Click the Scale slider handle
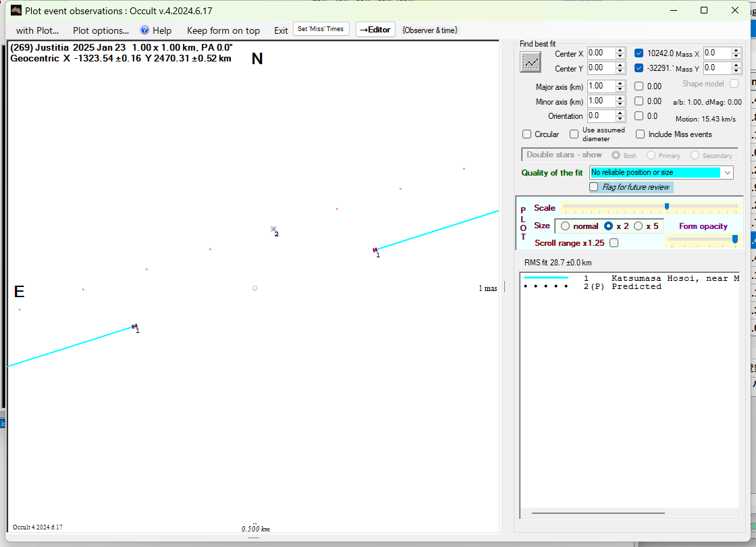 [667, 207]
